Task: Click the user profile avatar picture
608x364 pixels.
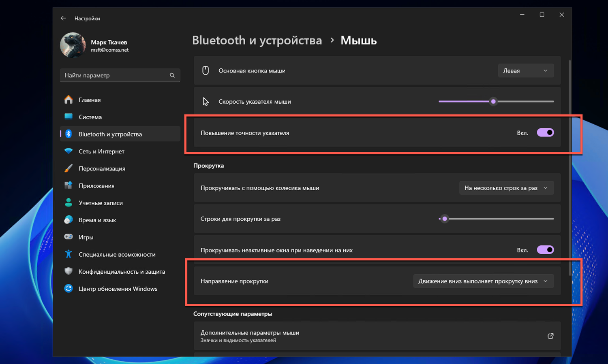Action: click(73, 45)
